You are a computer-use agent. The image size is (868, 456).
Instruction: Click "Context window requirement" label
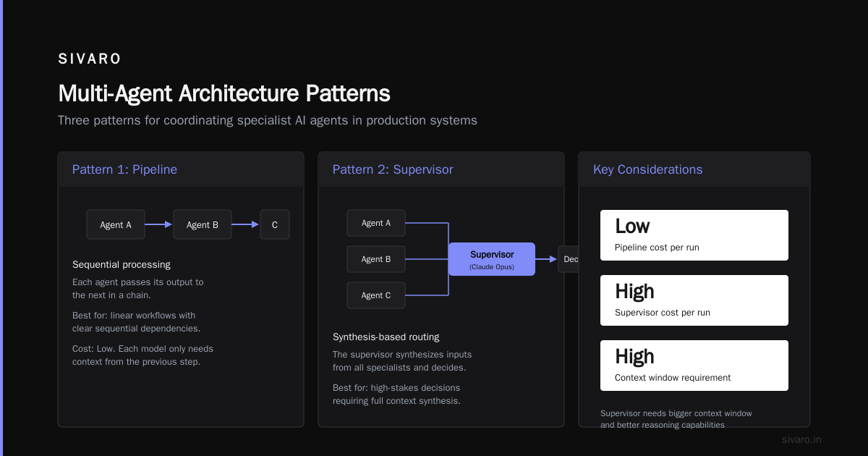[673, 378]
